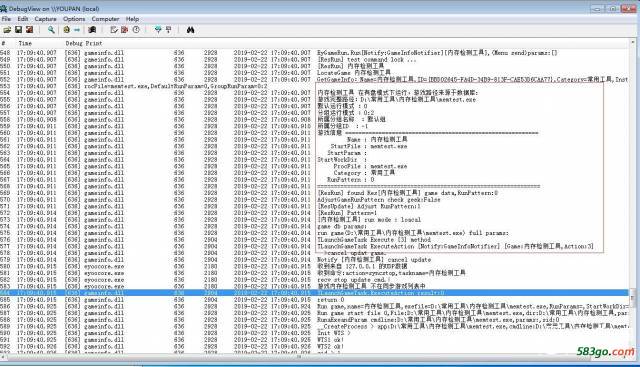This screenshot has width=640, height=367.
Task: Click the Debug Print column header
Action: (84, 43)
